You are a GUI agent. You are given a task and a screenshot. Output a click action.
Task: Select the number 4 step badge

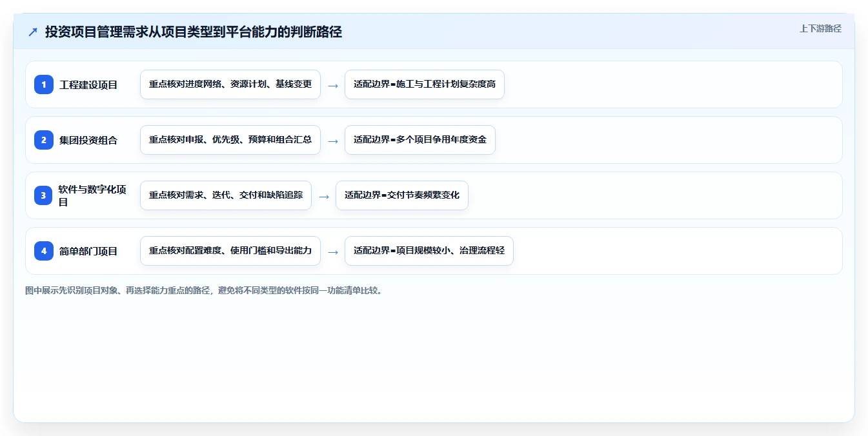point(44,251)
